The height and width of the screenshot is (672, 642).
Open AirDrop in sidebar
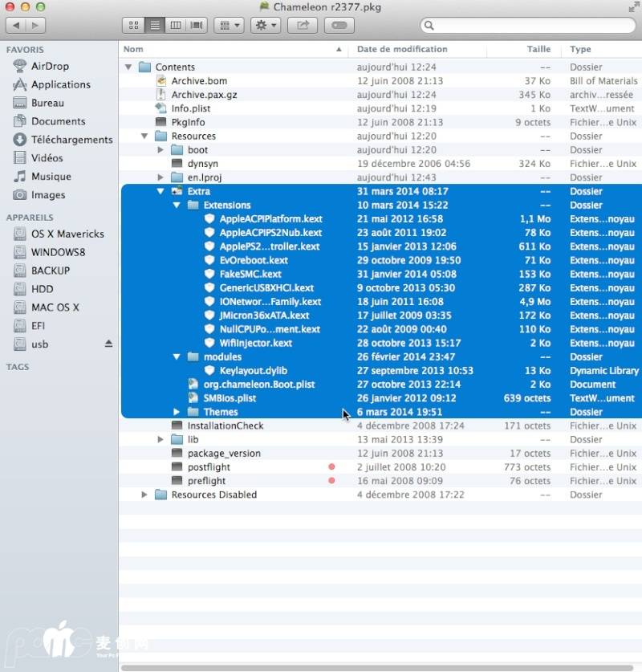[50, 66]
